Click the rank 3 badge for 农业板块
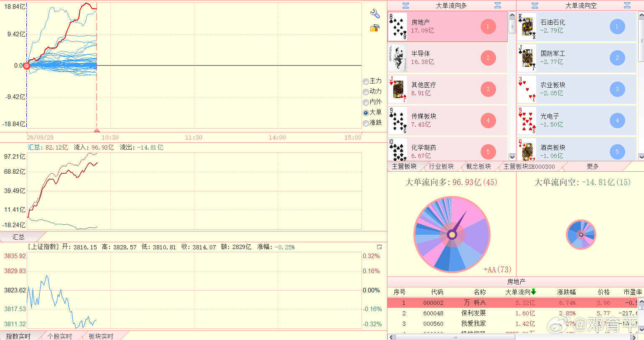The width and height of the screenshot is (644, 340). [617, 89]
